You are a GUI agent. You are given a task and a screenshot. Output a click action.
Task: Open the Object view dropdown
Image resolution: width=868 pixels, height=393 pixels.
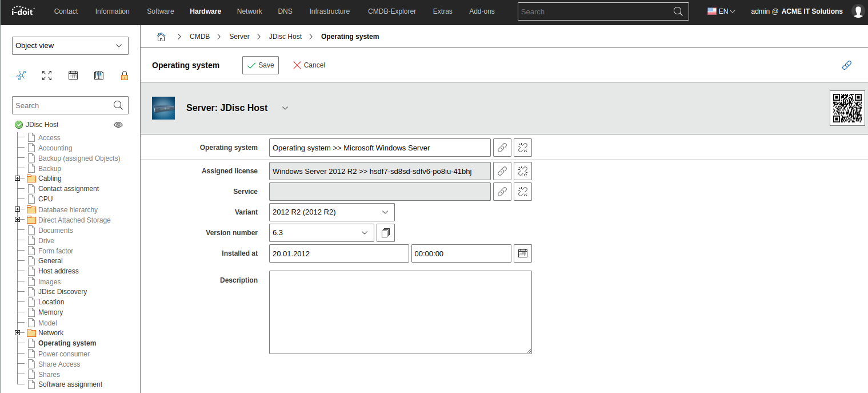(x=70, y=46)
